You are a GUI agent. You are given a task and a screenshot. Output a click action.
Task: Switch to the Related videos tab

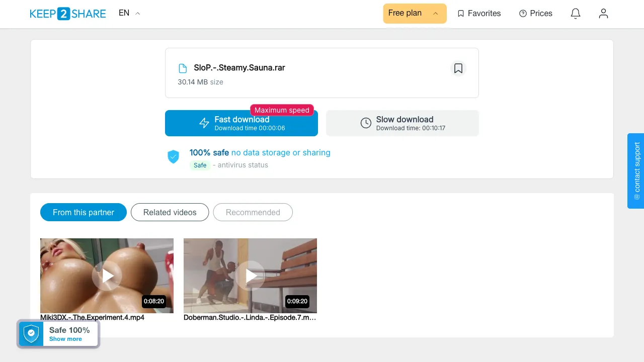[x=170, y=212]
